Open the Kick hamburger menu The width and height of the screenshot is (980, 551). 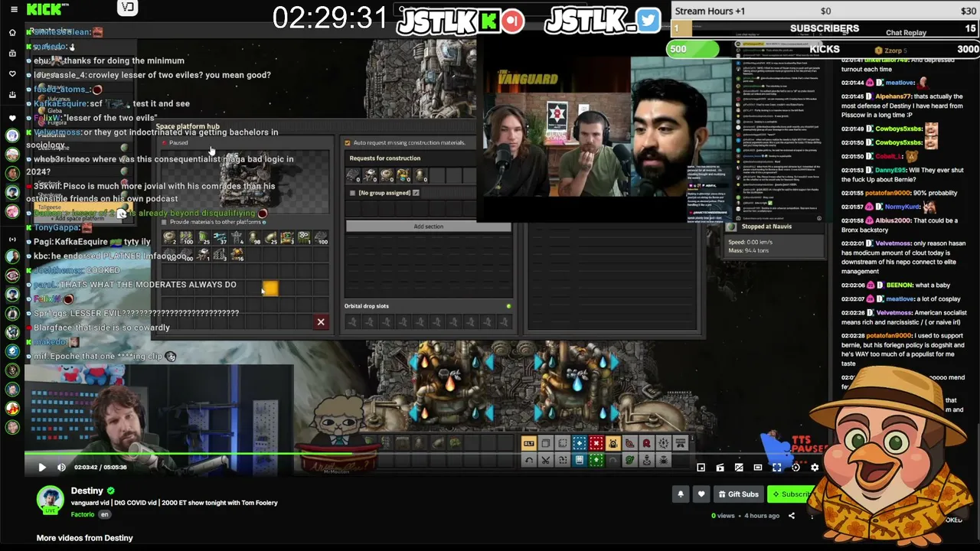[x=13, y=9]
